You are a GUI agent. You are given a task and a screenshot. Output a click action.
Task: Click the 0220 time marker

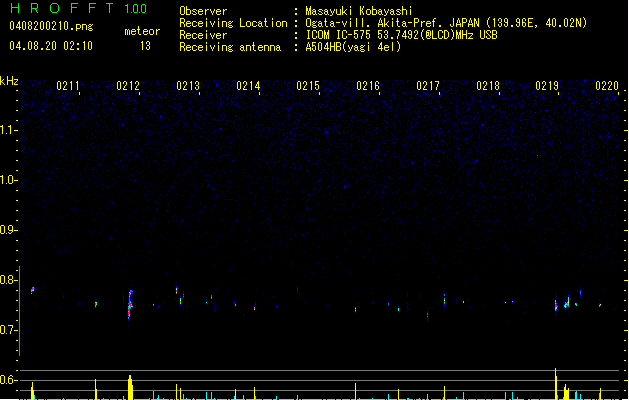coord(607,86)
